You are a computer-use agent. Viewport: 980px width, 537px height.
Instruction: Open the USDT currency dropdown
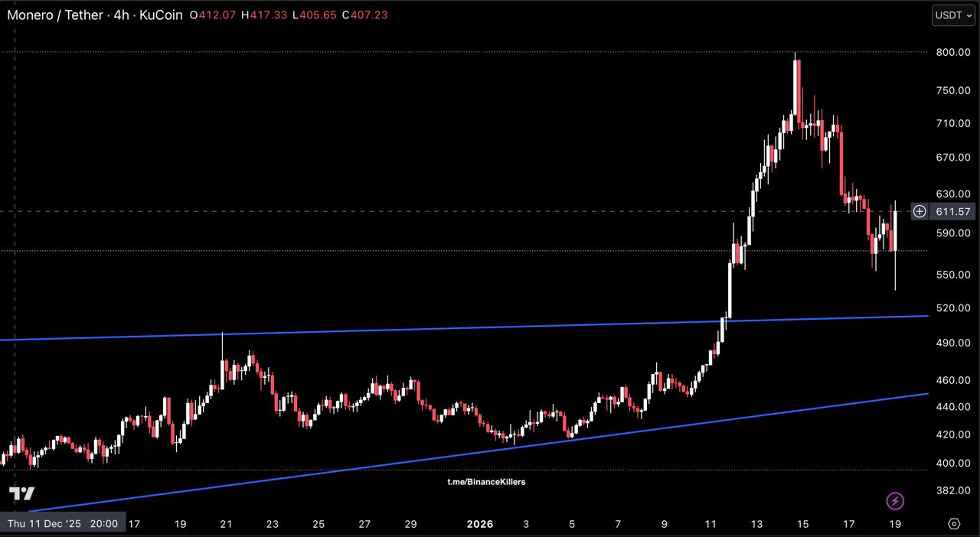(x=953, y=15)
